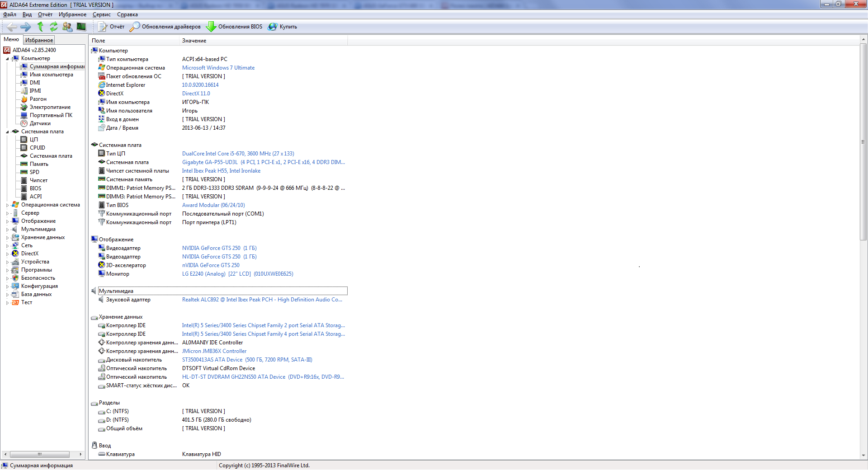The image size is (868, 470).
Task: Open the Избранное menu in menu bar
Action: point(72,14)
